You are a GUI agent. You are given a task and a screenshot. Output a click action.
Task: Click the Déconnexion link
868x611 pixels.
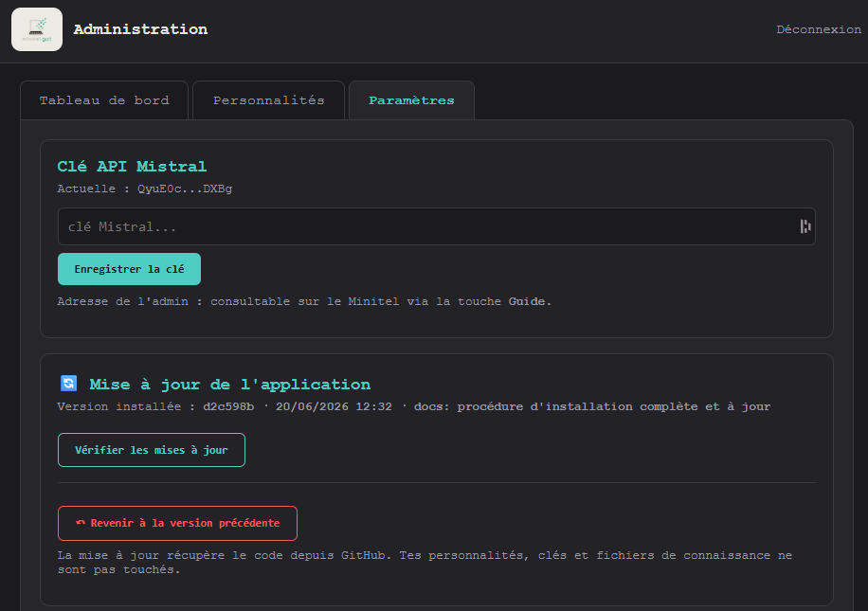pos(818,29)
